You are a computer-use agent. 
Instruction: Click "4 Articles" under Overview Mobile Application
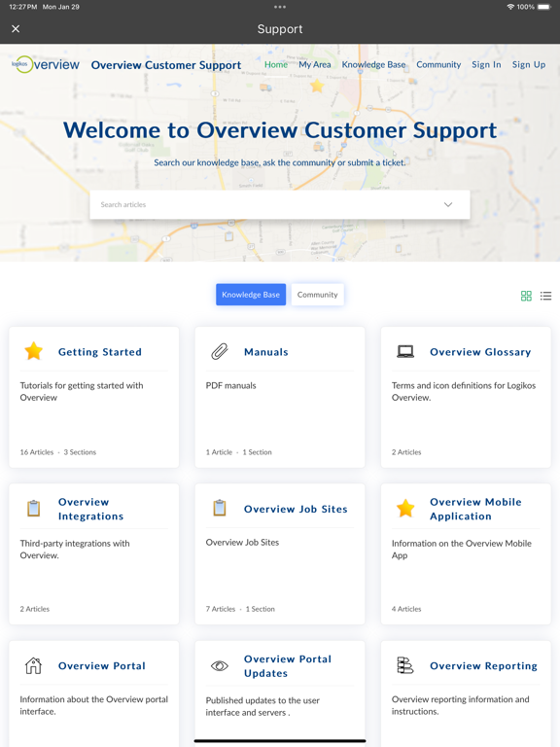(x=406, y=609)
